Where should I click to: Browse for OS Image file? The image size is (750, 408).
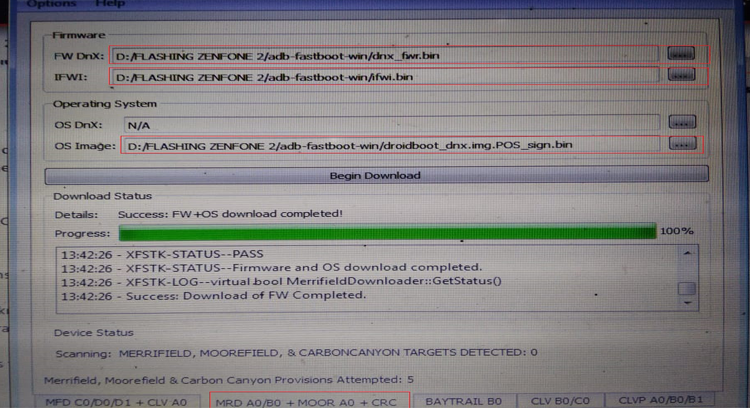pos(683,143)
